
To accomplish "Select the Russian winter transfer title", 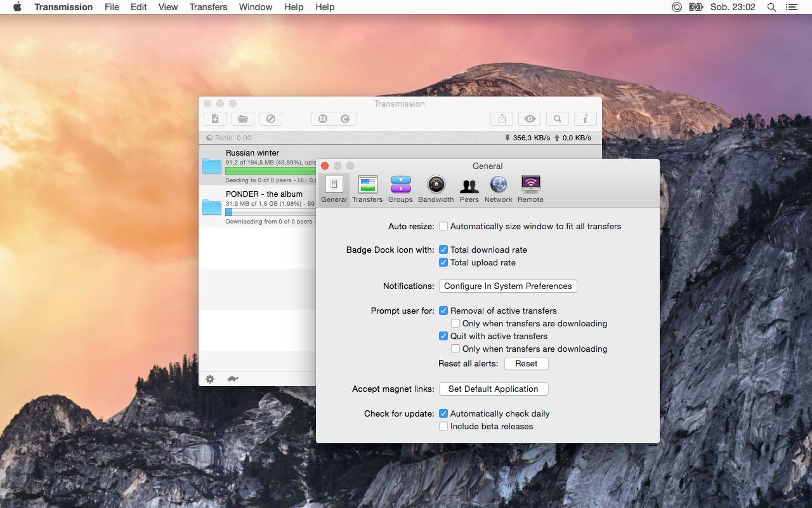I will click(x=252, y=152).
